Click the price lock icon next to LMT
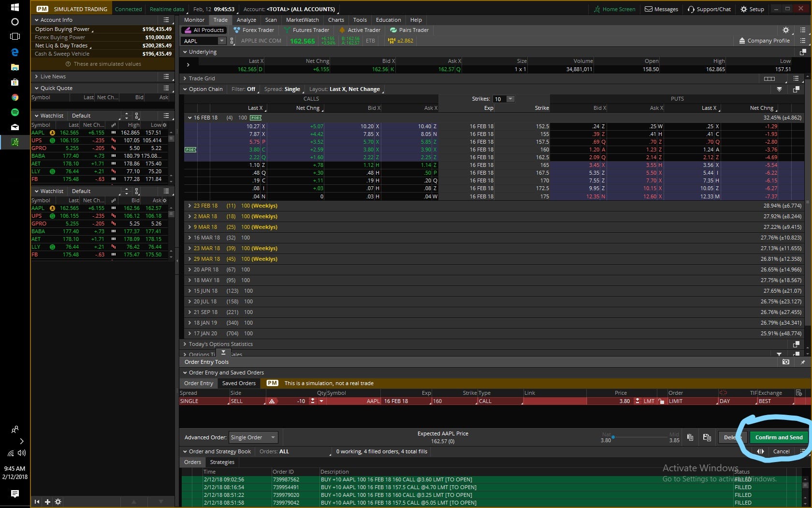 point(661,402)
